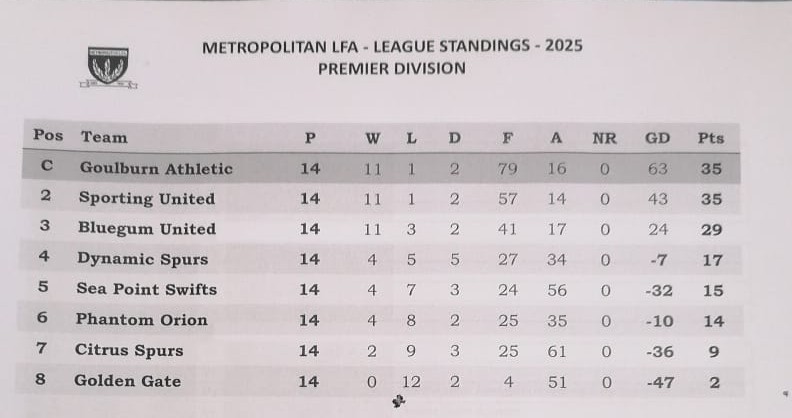
Task: Choose Phantom Orion team name
Action: pyautogui.click(x=142, y=320)
